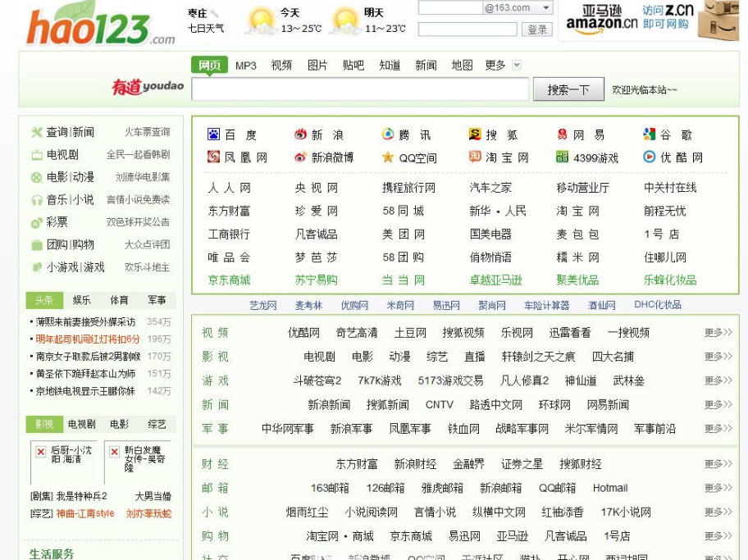The image size is (748, 560).
Task: Switch to the 综艺 tab in 影视 panel
Action: click(x=157, y=424)
